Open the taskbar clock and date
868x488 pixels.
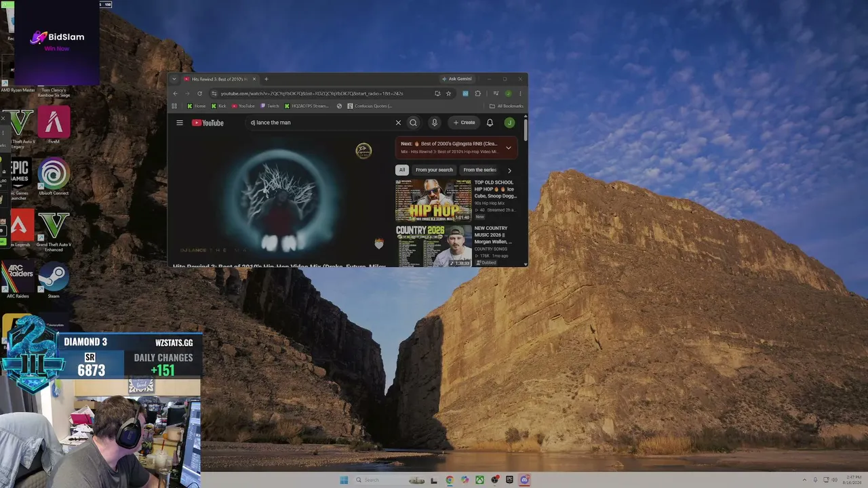[851, 480]
